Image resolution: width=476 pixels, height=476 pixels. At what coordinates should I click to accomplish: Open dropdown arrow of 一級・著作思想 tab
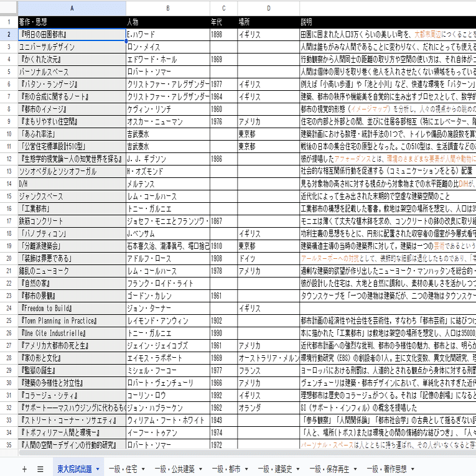[413, 469]
